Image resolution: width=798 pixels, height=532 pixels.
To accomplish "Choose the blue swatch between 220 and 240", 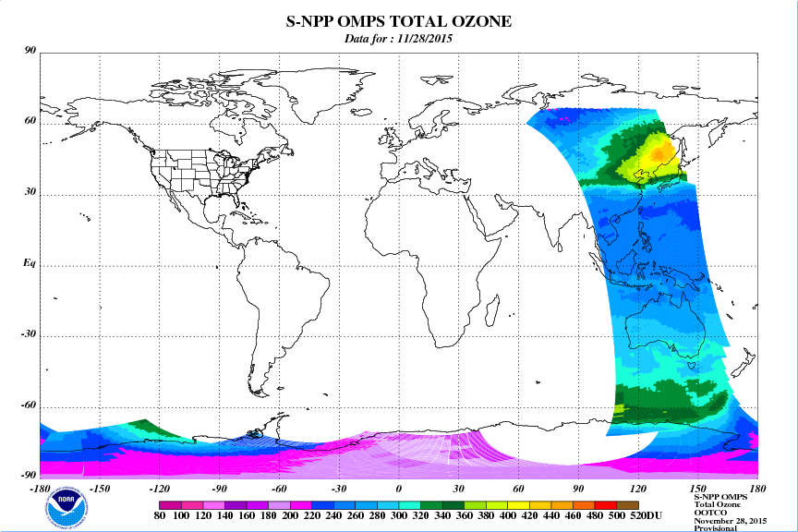I will pyautogui.click(x=322, y=505).
